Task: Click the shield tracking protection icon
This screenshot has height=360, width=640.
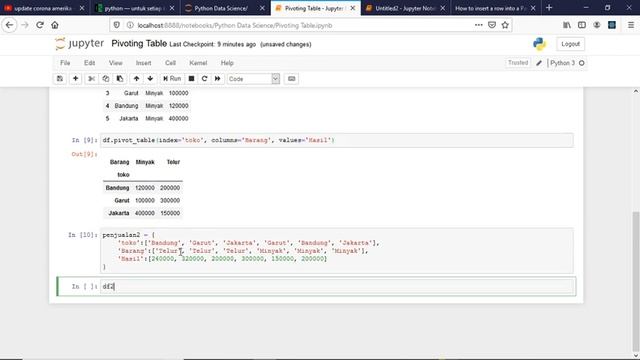Action: (x=117, y=25)
